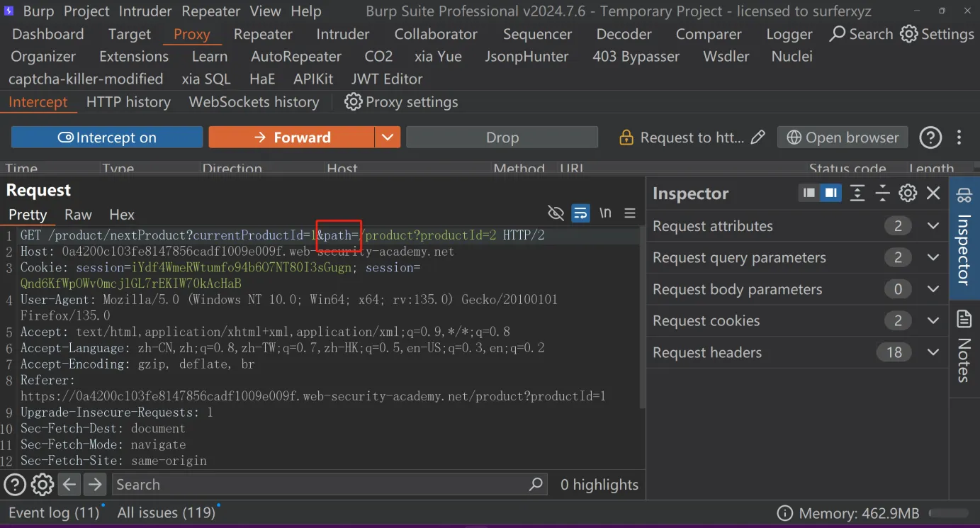Screen dimensions: 980x528
Task: Open the HaE extension tab
Action: tap(262, 79)
